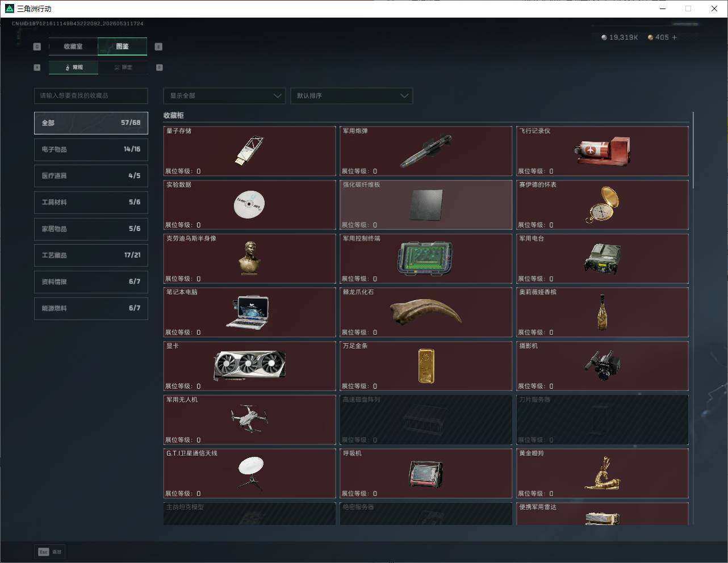Minimize the 三角洲行动 window

[x=662, y=9]
